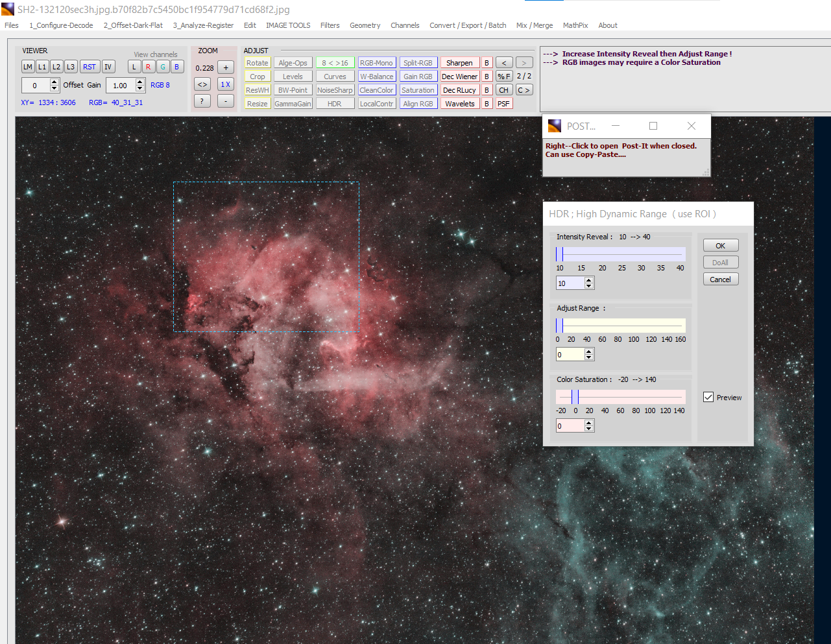Open the Geometry menu
This screenshot has width=831, height=644.
point(365,25)
